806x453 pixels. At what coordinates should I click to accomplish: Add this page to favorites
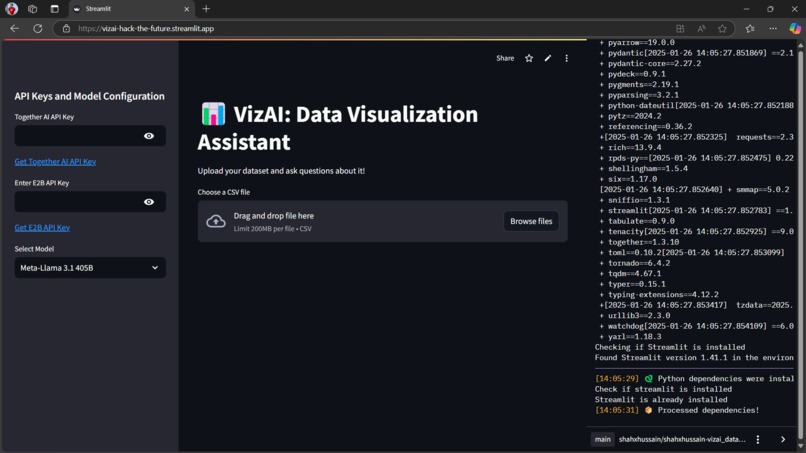click(722, 28)
